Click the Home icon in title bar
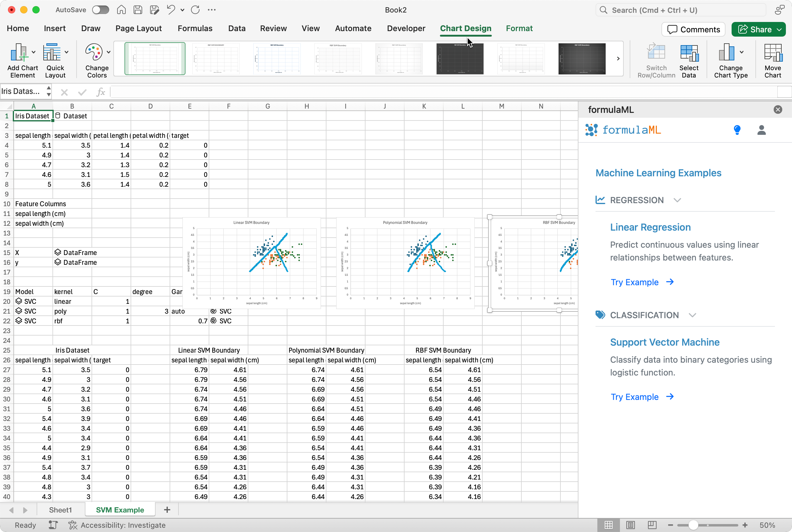Viewport: 792px width, 532px height. tap(121, 10)
